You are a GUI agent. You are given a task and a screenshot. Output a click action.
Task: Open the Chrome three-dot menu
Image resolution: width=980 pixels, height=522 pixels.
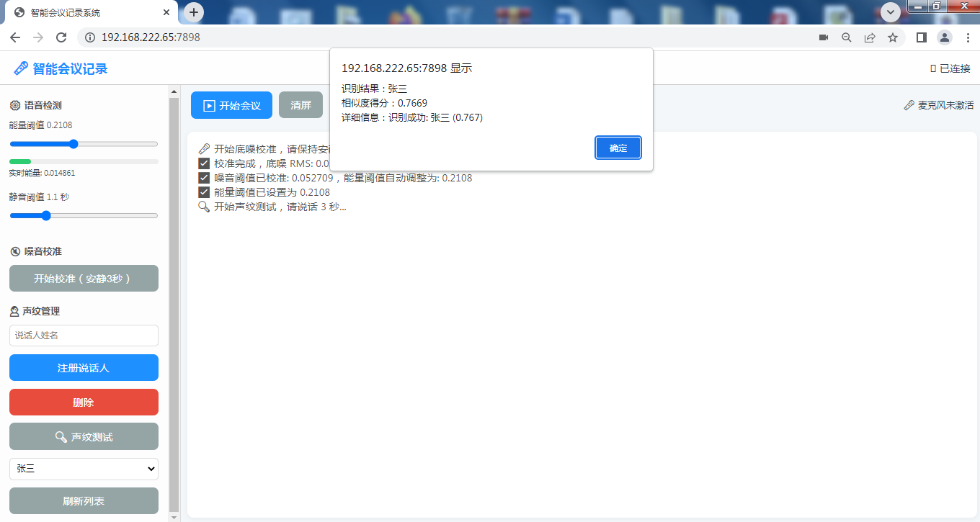pyautogui.click(x=968, y=37)
